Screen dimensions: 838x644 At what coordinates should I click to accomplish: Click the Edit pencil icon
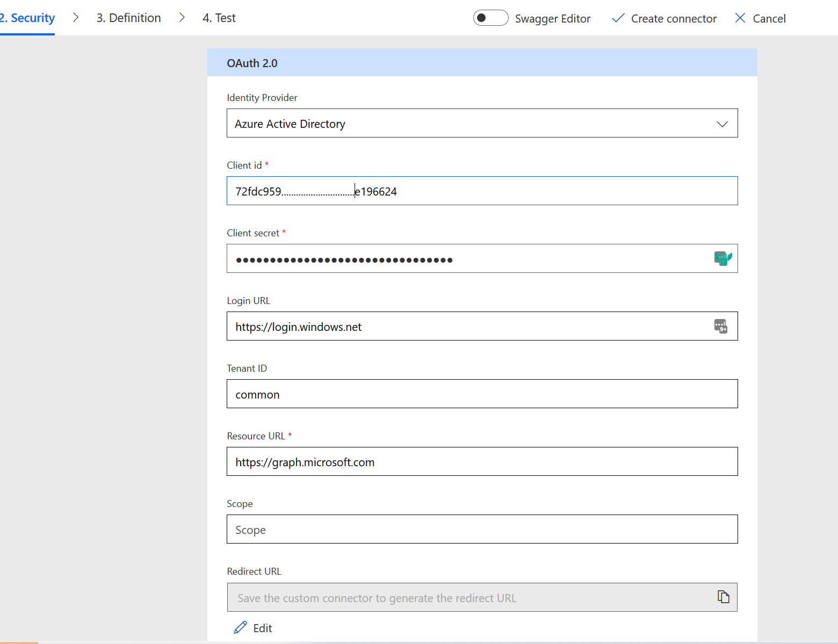[240, 628]
